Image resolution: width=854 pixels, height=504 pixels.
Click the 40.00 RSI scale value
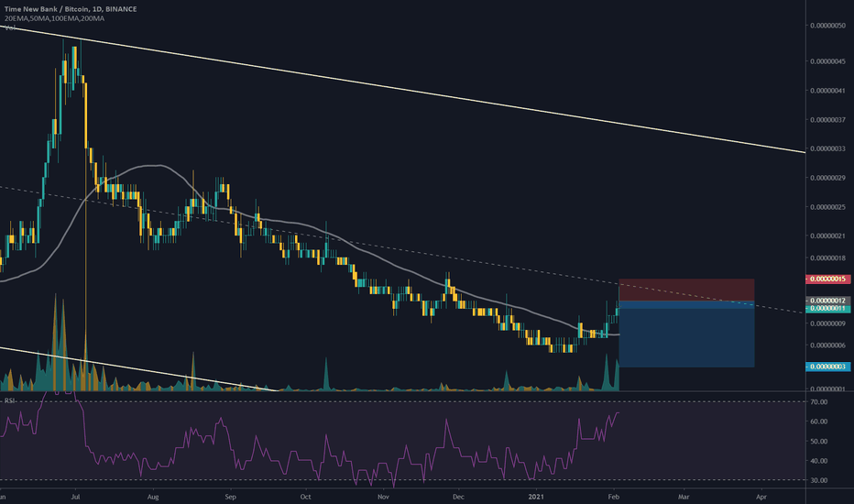click(819, 461)
